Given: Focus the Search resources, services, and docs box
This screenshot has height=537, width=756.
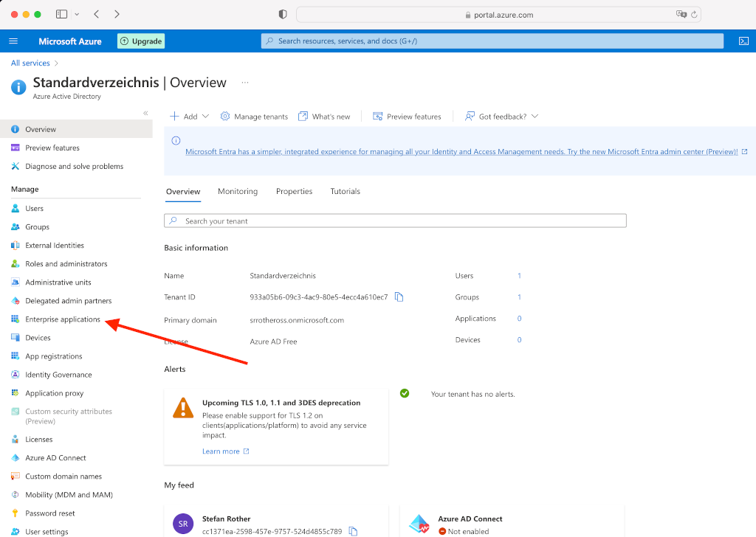Looking at the screenshot, I should point(492,41).
